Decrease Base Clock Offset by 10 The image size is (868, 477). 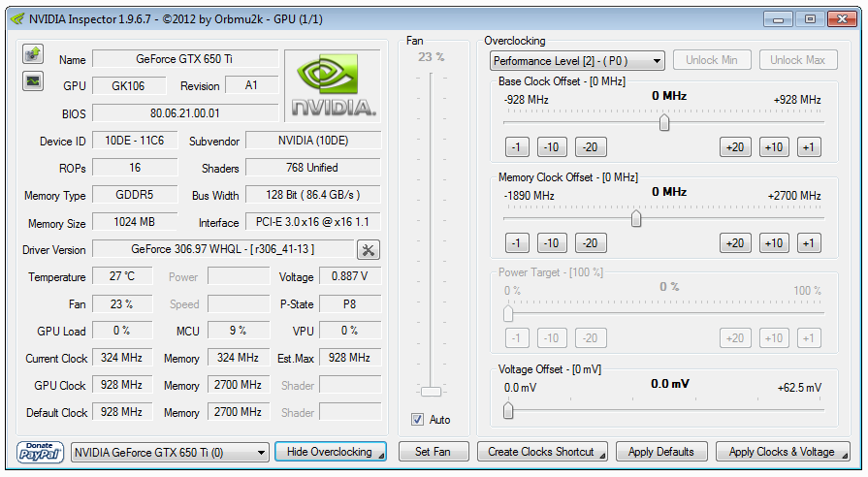pos(552,147)
